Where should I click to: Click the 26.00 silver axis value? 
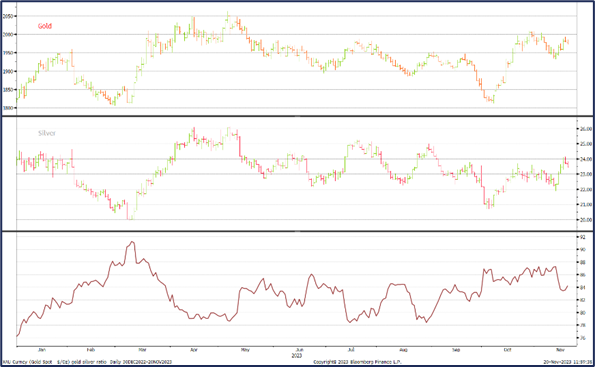586,129
